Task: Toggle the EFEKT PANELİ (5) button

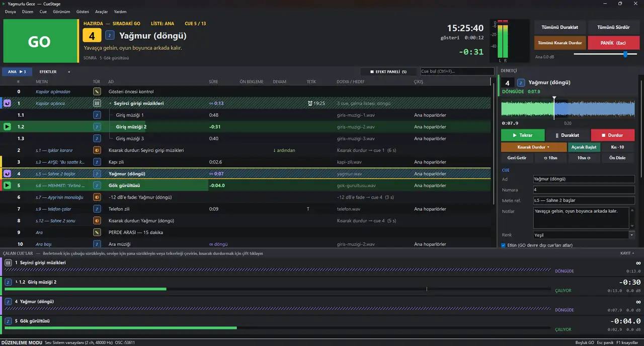Action: point(388,71)
